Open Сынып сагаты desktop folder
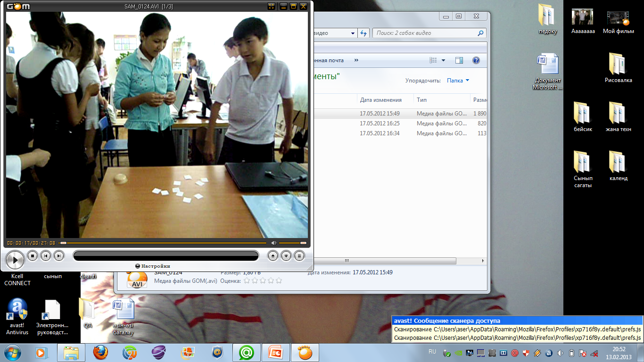This screenshot has width=644, height=362. pyautogui.click(x=583, y=169)
